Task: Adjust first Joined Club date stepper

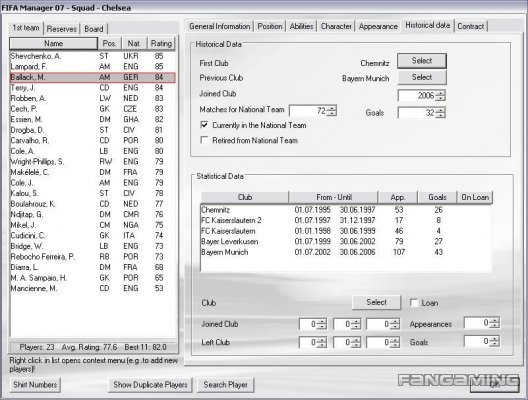Action: click(322, 324)
